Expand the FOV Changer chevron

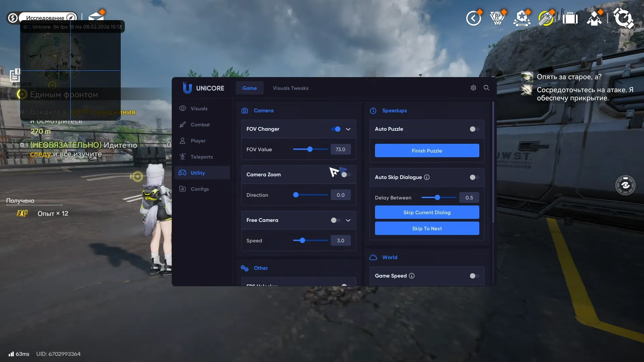pos(348,129)
